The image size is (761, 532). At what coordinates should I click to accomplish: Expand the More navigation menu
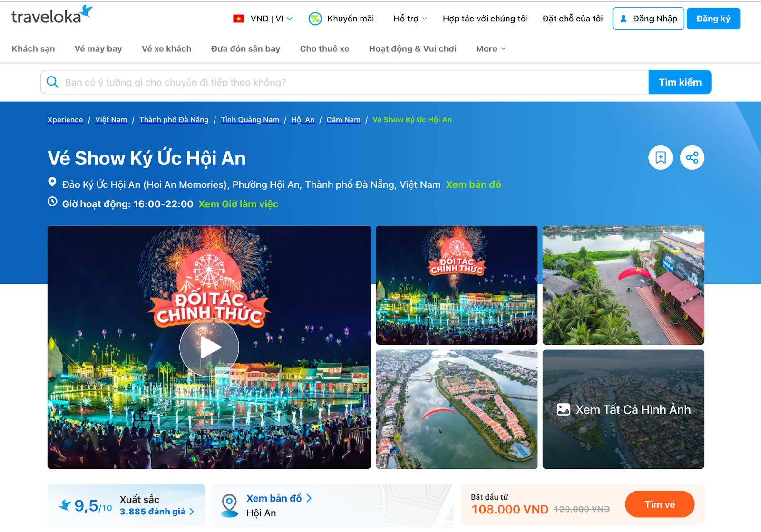[490, 48]
